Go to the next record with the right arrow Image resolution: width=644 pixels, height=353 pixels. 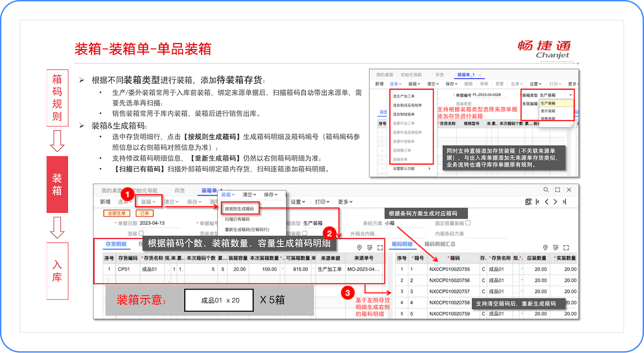coord(555,202)
